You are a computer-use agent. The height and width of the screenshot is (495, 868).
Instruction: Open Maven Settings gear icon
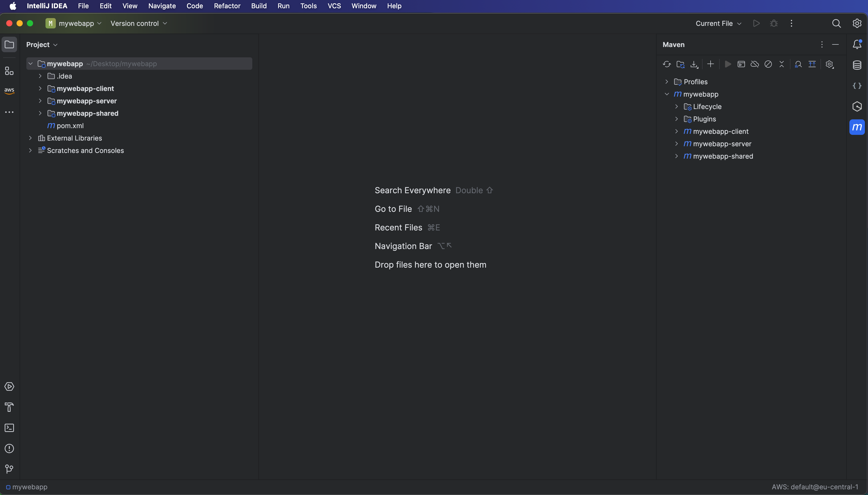point(829,64)
